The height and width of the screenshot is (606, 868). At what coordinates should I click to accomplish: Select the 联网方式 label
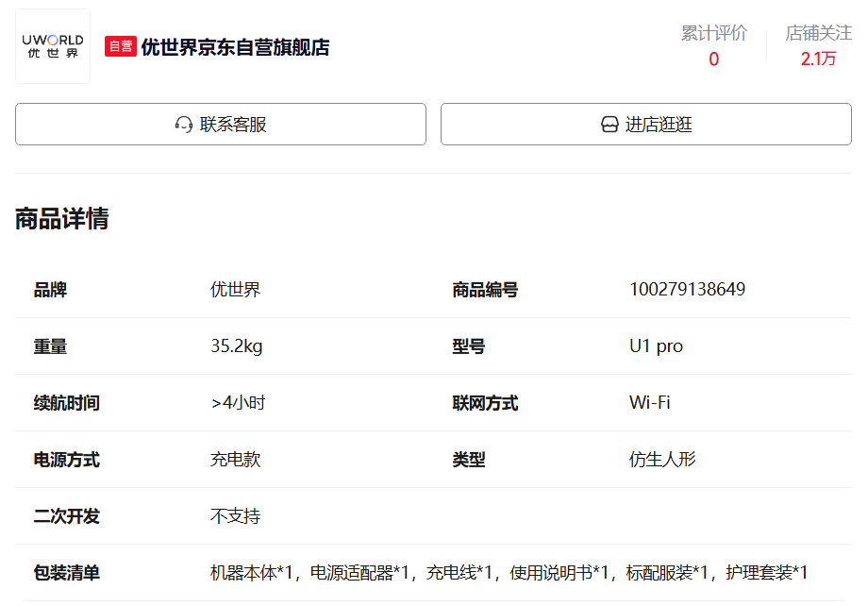[x=485, y=403]
